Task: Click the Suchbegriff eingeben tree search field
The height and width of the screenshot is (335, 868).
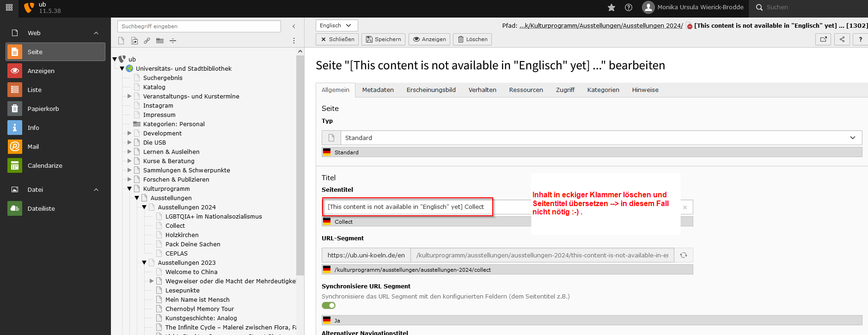Action: (x=199, y=26)
